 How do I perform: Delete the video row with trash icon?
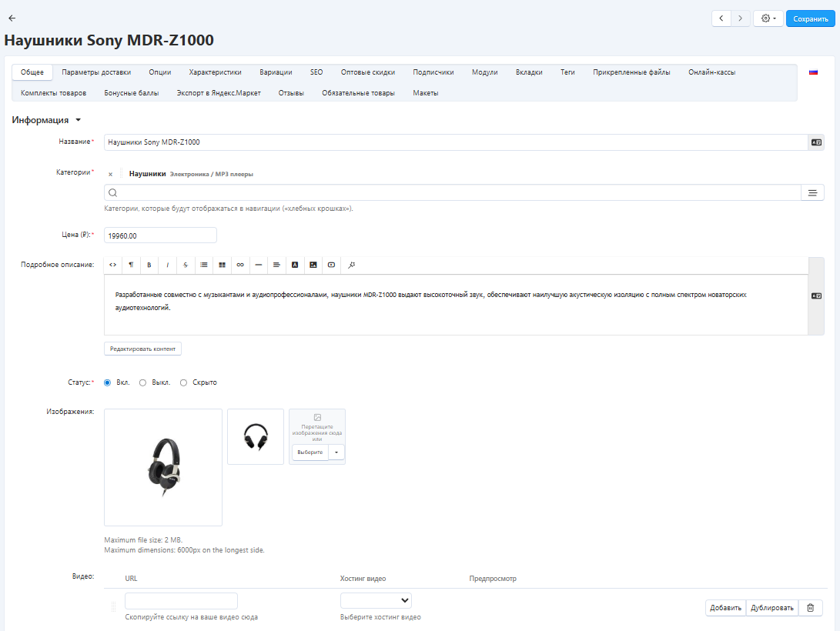810,608
